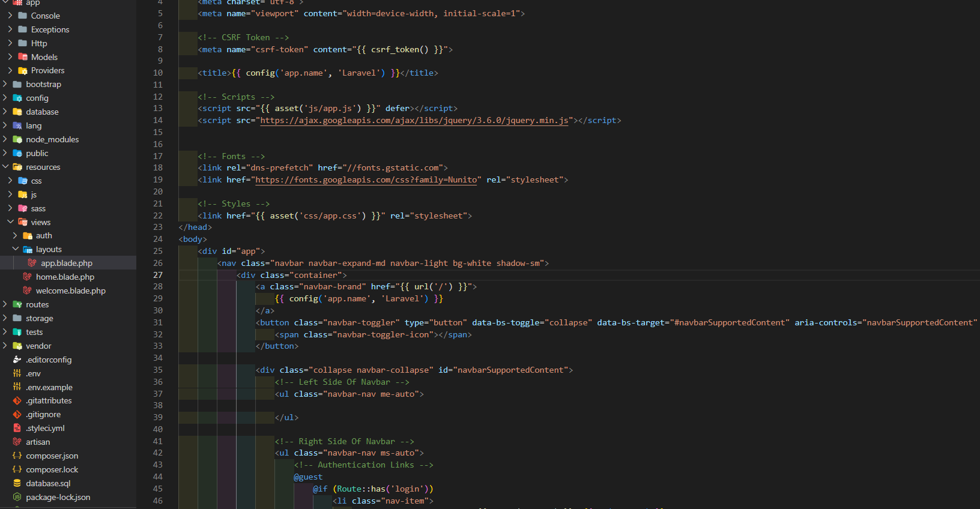This screenshot has width=980, height=509.
Task: Expand the tests folder chevron
Action: pyautogui.click(x=5, y=332)
